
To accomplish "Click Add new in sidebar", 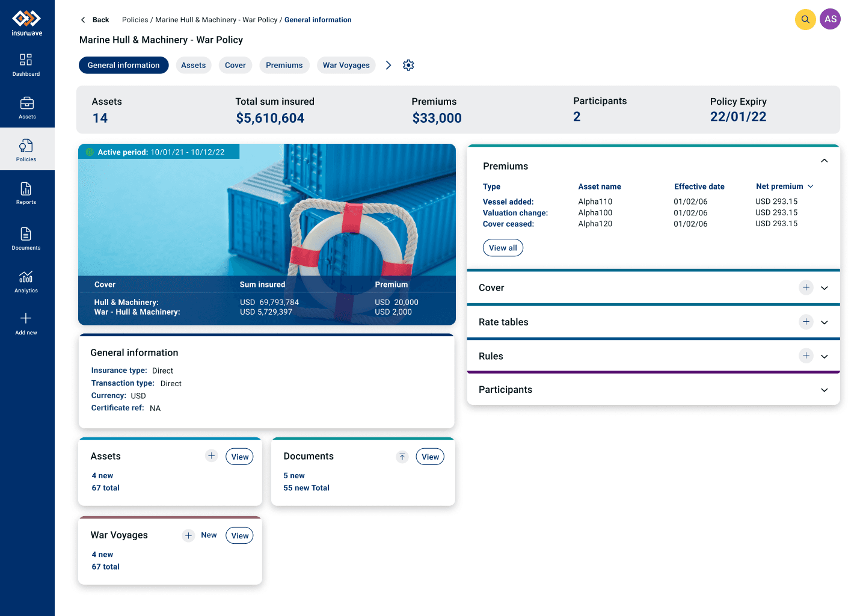I will pyautogui.click(x=26, y=324).
